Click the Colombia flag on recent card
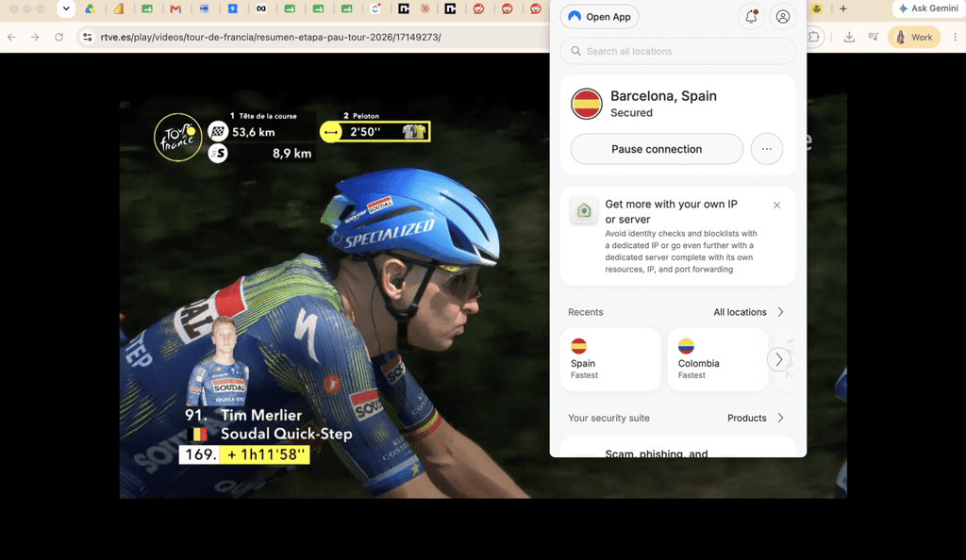 [x=686, y=346]
